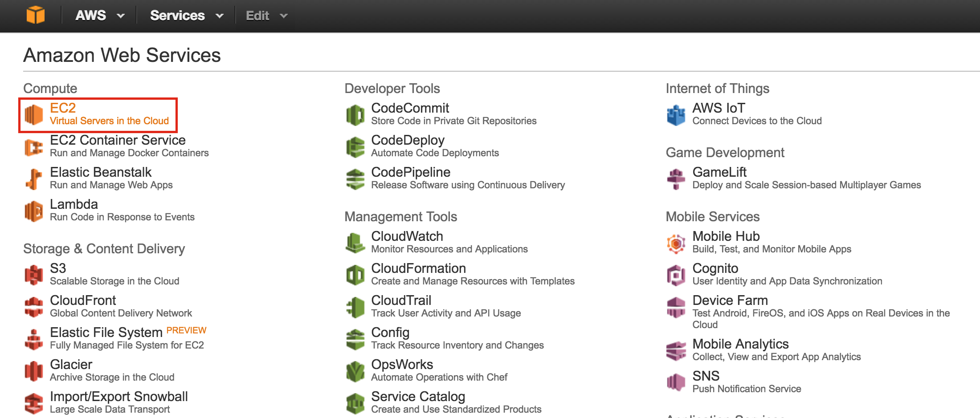Open SNS push notification link

(706, 376)
